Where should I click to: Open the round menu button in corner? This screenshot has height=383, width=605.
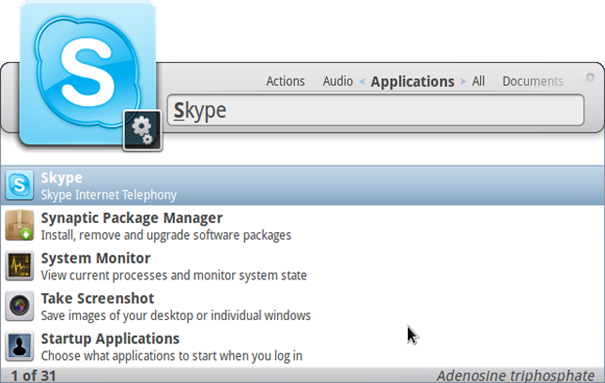590,77
